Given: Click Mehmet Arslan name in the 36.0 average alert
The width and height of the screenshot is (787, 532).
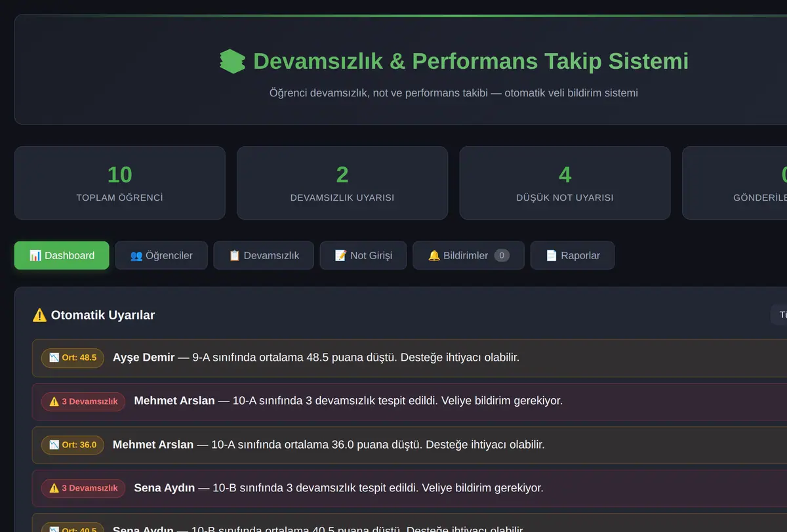Looking at the screenshot, I should coord(153,445).
